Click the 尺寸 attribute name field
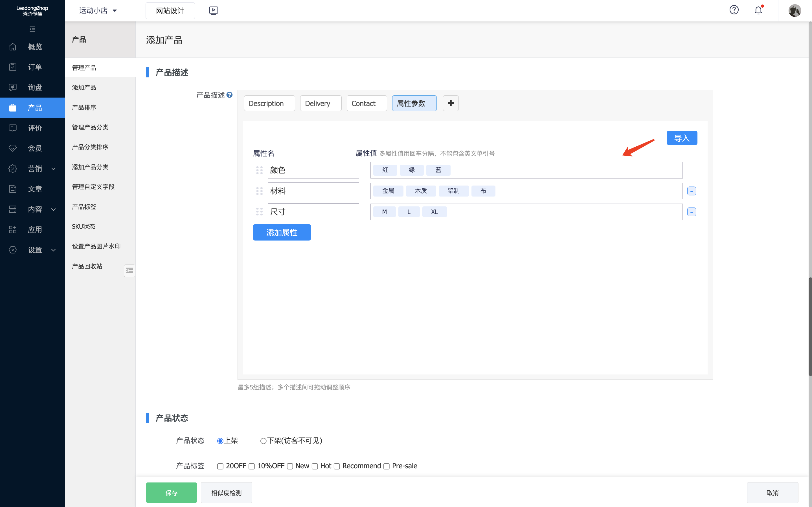This screenshot has height=507, width=812. click(313, 212)
